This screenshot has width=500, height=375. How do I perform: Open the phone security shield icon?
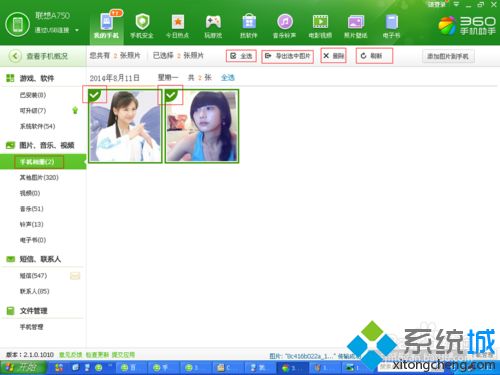point(142,22)
